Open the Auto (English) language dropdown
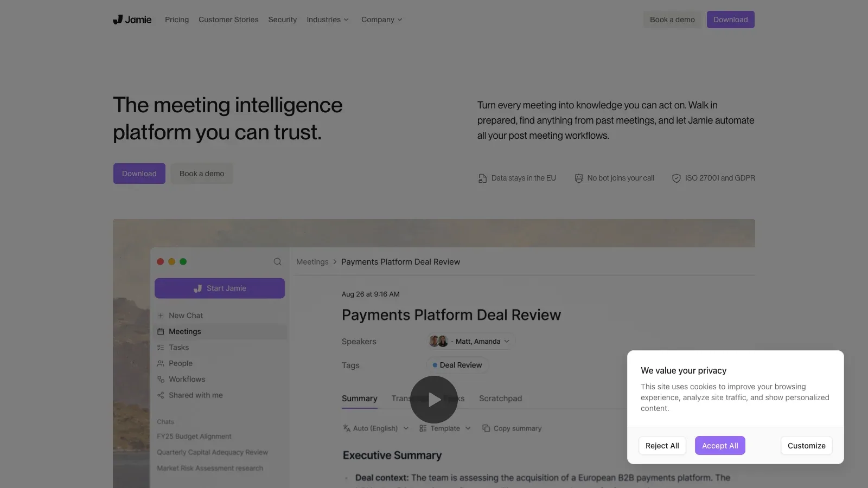This screenshot has height=488, width=868. pyautogui.click(x=375, y=428)
